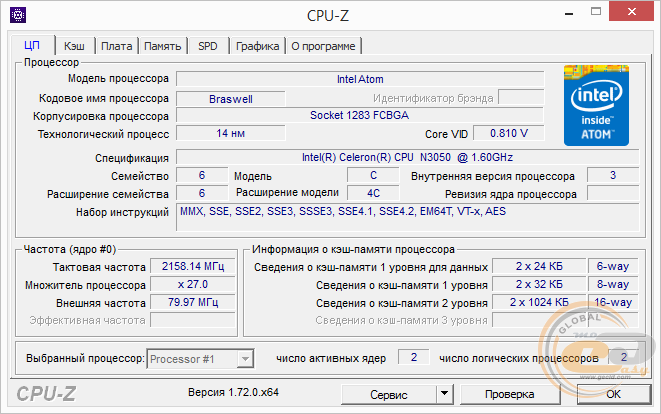Click the Модель value C

[x=373, y=175]
